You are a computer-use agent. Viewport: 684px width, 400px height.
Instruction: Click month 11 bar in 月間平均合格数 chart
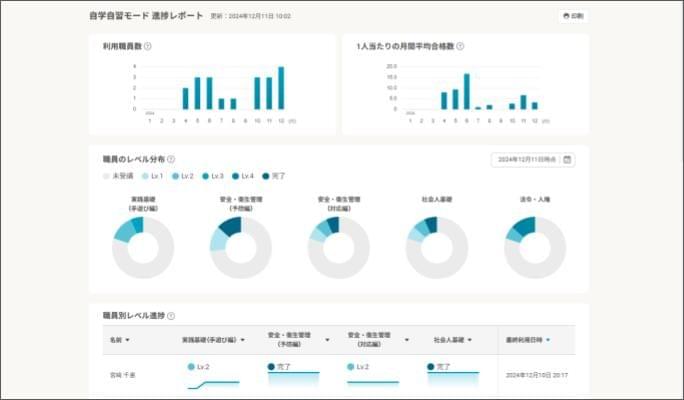pos(523,103)
